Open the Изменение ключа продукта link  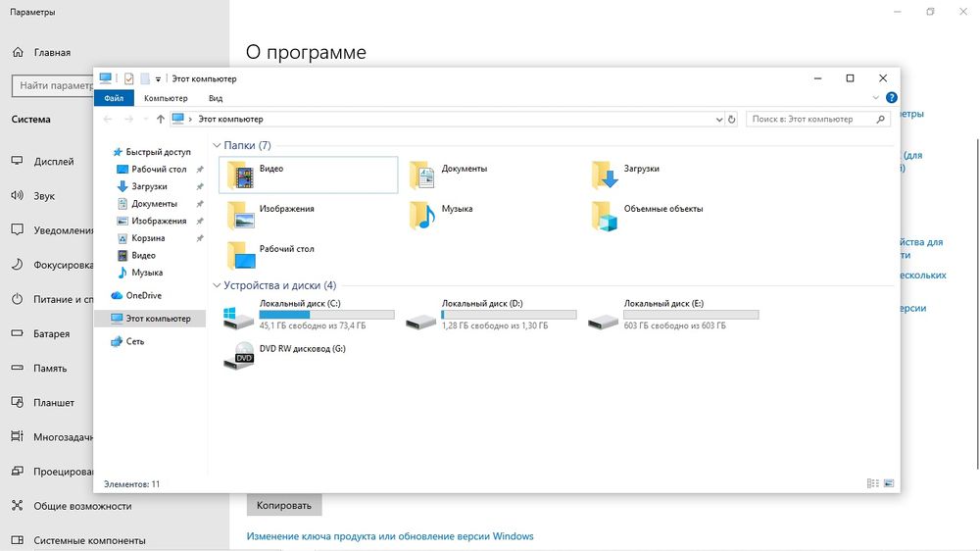click(390, 536)
